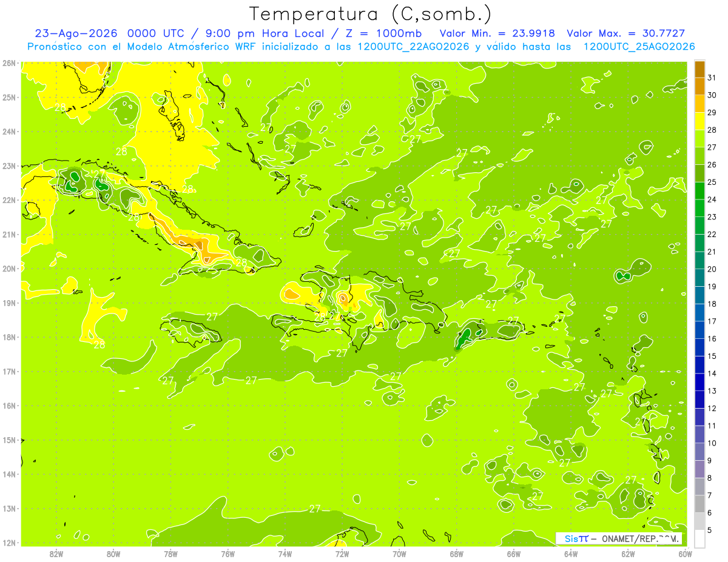The image size is (728, 562).
Task: Click the color scale label "20"
Action: [712, 269]
